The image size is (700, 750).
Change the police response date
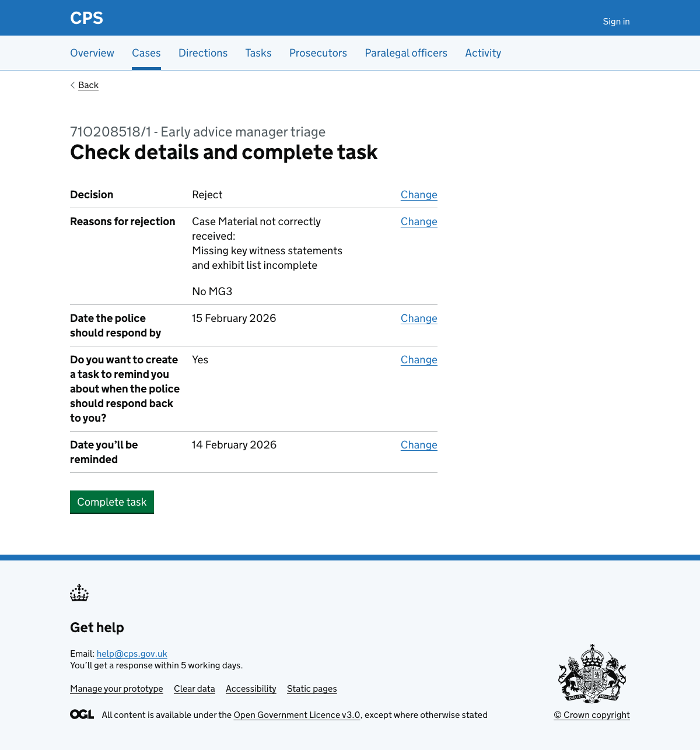point(419,318)
